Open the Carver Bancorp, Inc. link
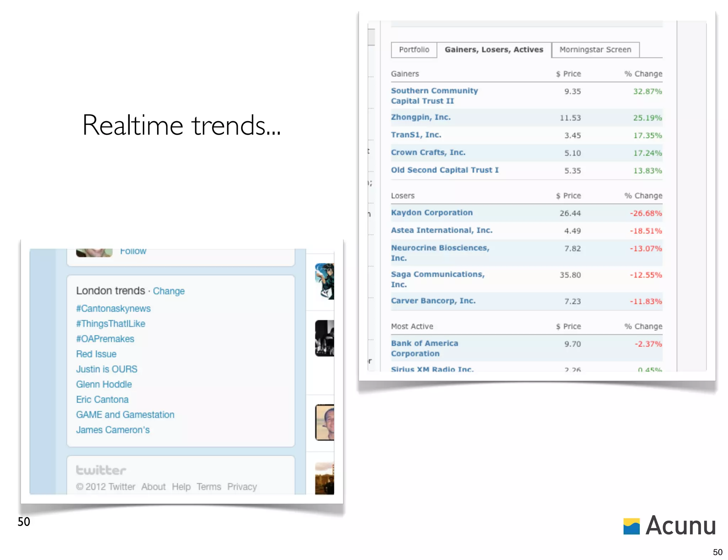The width and height of the screenshot is (728, 560). [433, 301]
